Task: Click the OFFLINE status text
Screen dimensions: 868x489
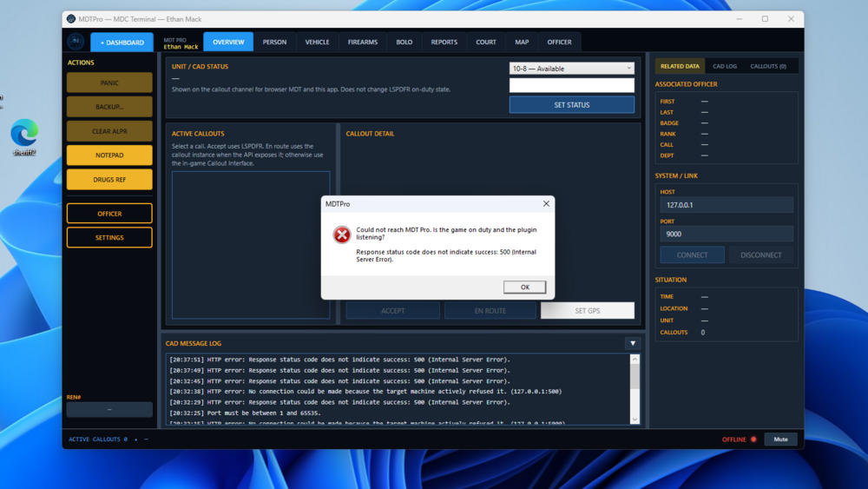Action: (733, 439)
